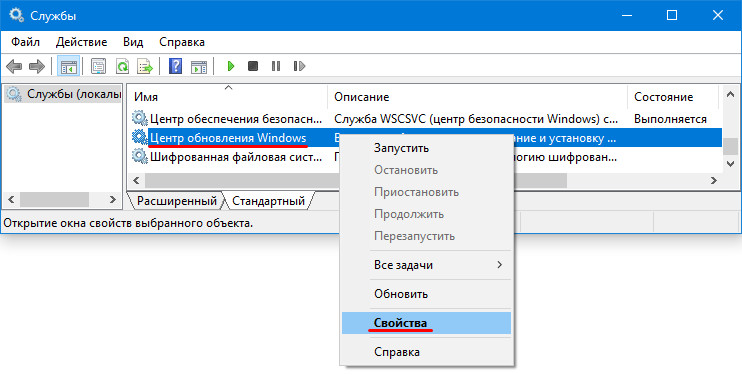Click Служба WSCSVC description cell
The image size is (742, 375).
[476, 119]
